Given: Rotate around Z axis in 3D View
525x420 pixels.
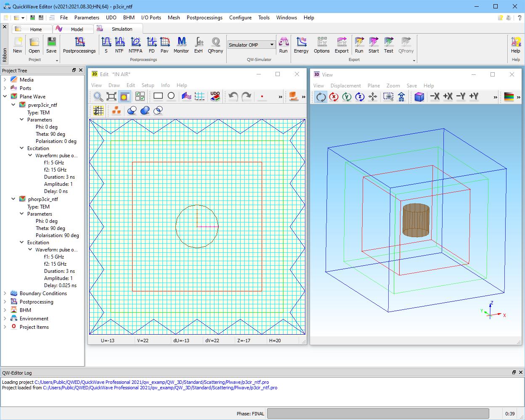Looking at the screenshot, I should point(360,97).
